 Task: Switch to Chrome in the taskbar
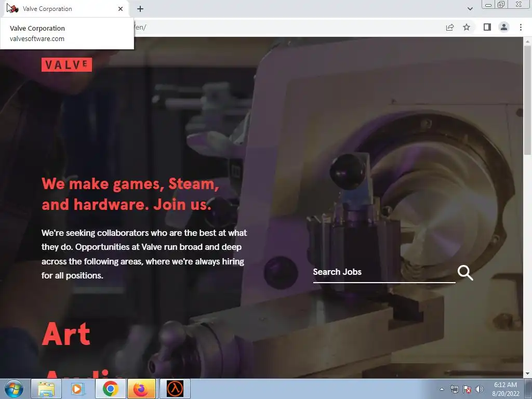(x=110, y=389)
